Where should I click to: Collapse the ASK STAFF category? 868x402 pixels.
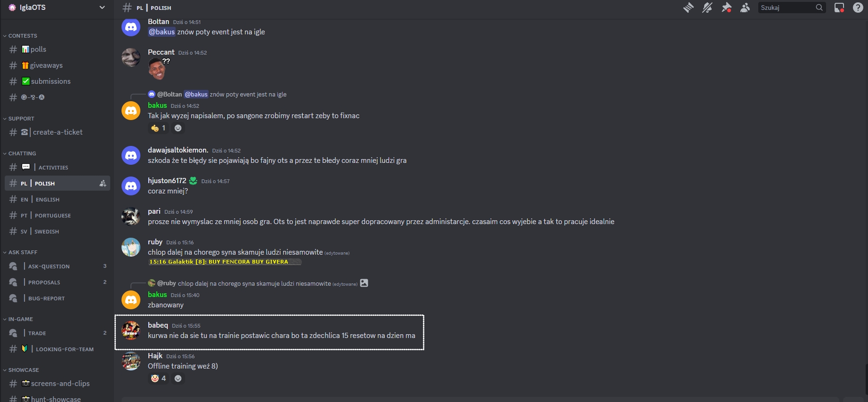click(22, 252)
